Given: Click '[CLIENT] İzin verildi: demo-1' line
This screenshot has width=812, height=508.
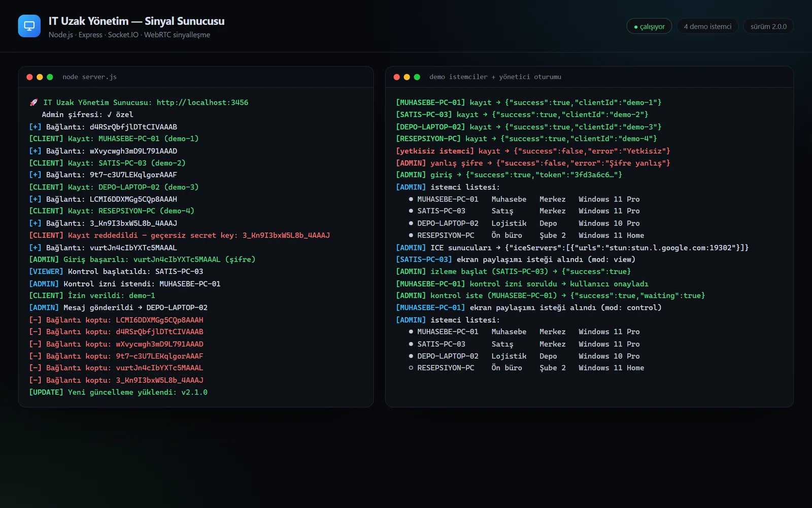Looking at the screenshot, I should [92, 296].
